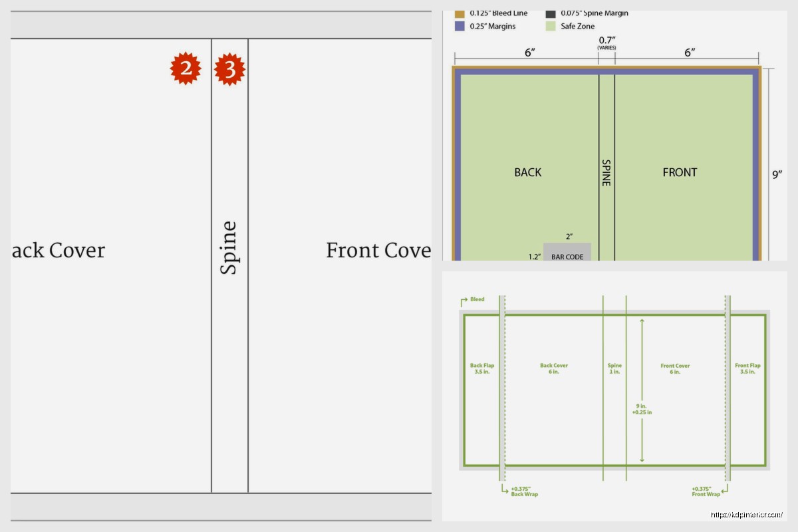Click the +0.375" Back Wrap arrow label

pos(523,491)
